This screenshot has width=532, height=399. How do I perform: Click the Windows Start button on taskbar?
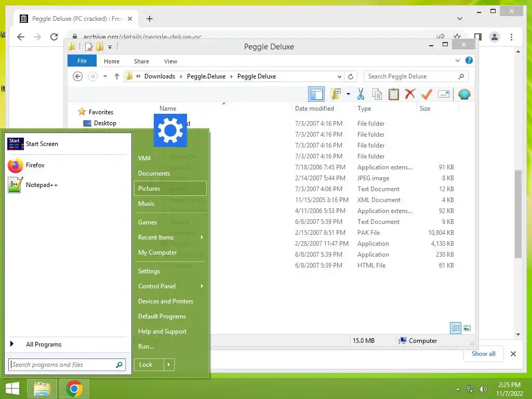(x=12, y=389)
